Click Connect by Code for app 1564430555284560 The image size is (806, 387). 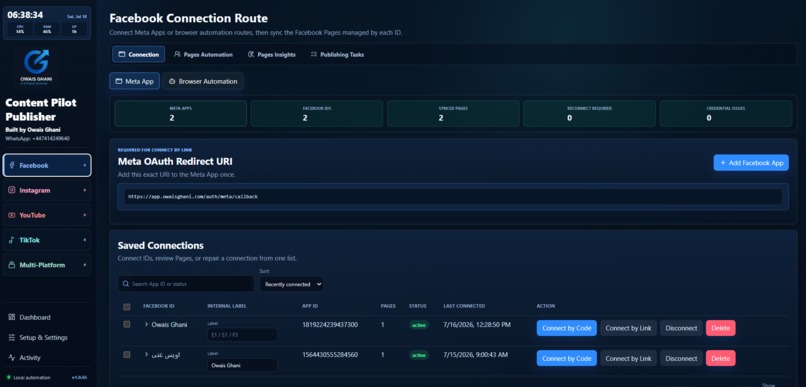566,358
